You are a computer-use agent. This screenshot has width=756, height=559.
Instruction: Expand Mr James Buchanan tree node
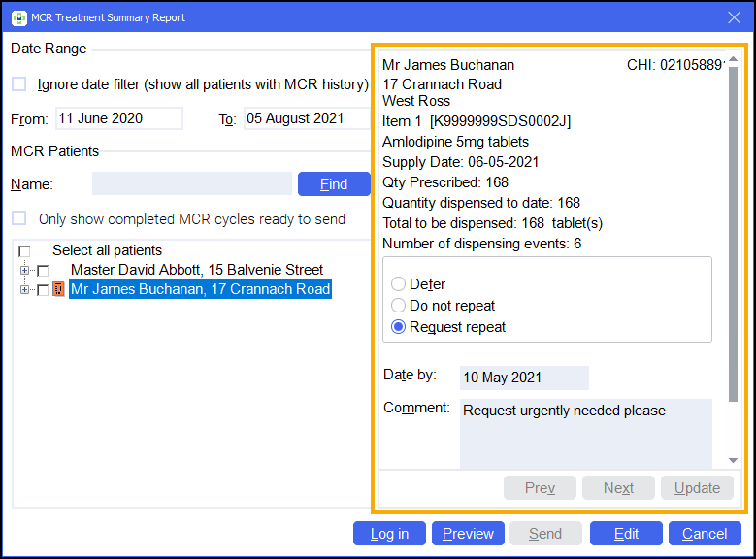(x=24, y=289)
